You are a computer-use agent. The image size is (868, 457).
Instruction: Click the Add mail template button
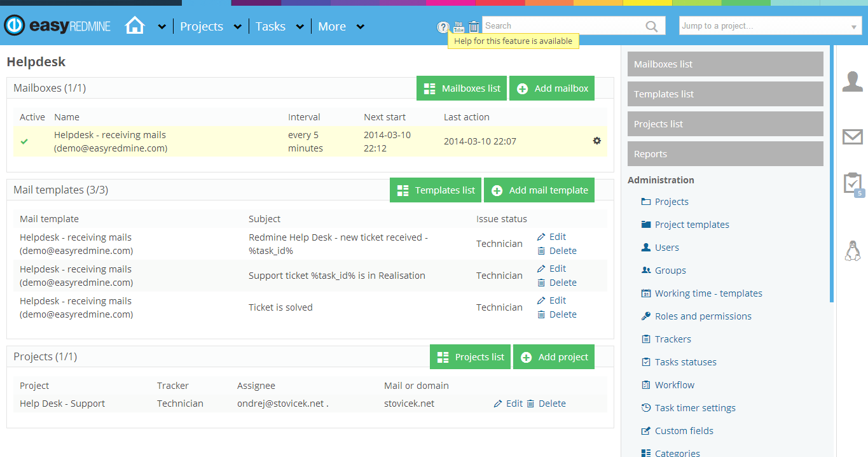pos(539,190)
